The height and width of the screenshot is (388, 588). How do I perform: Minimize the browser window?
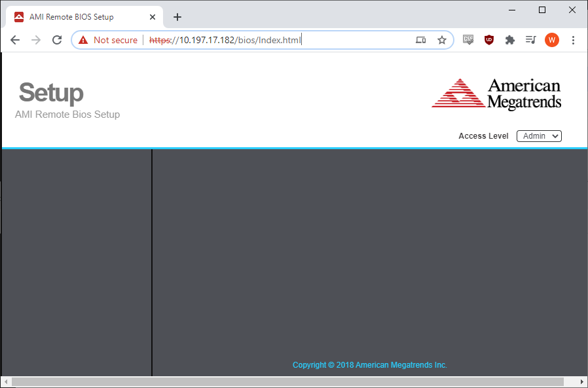pos(512,10)
